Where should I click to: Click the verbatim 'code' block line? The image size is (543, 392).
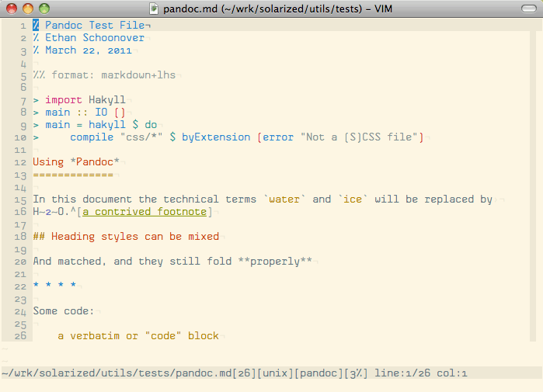[138, 336]
